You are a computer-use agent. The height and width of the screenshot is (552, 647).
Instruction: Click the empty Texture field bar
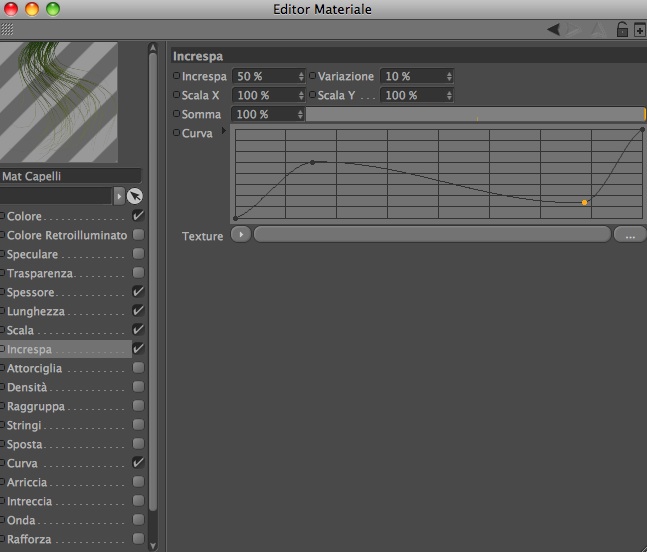tap(432, 234)
